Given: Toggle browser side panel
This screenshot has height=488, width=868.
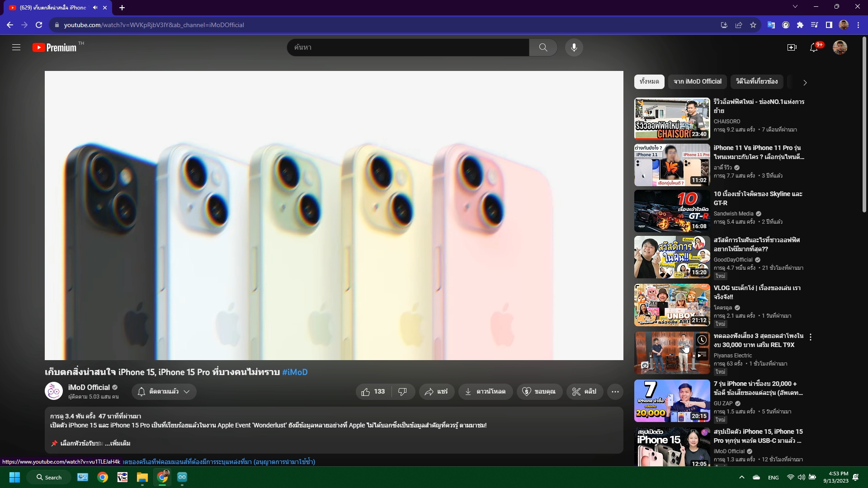Looking at the screenshot, I should [829, 25].
